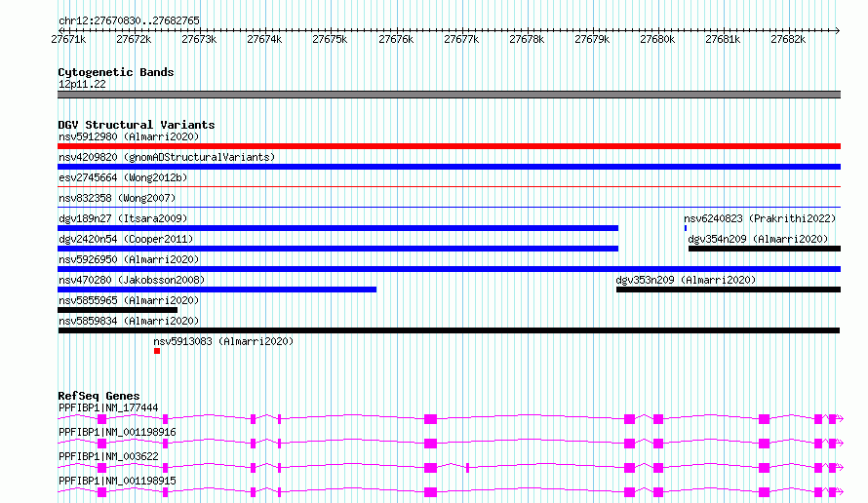
Task: Open the dgv189n27 (Itsara2009) label
Action: pos(123,218)
